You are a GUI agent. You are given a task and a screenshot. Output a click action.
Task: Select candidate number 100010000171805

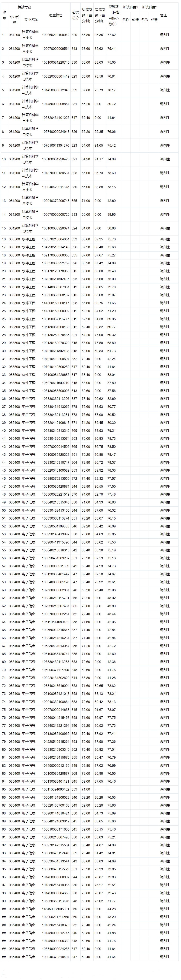[x=55, y=829]
